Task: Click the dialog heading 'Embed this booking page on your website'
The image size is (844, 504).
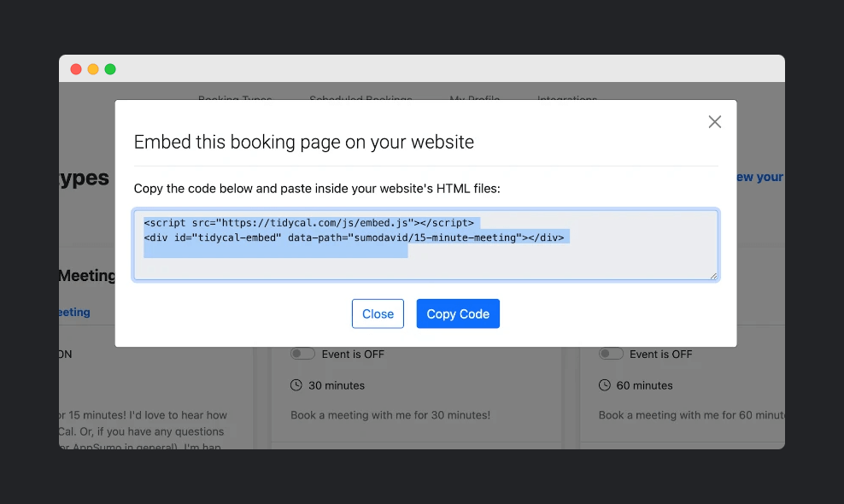Action: (x=304, y=142)
